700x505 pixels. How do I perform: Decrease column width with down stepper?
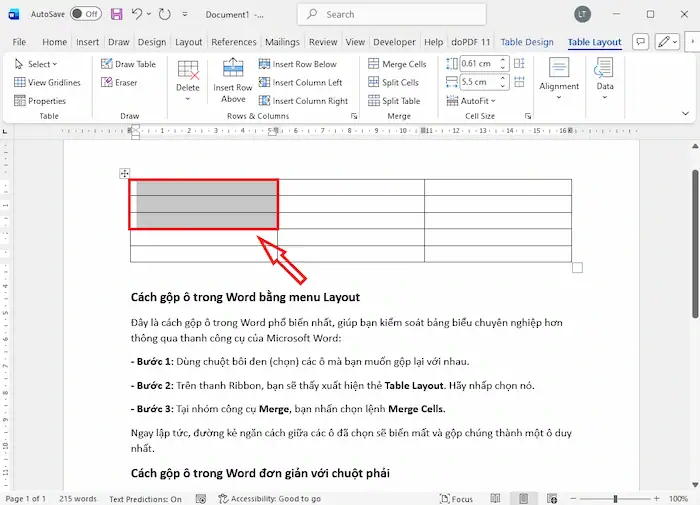pos(503,86)
